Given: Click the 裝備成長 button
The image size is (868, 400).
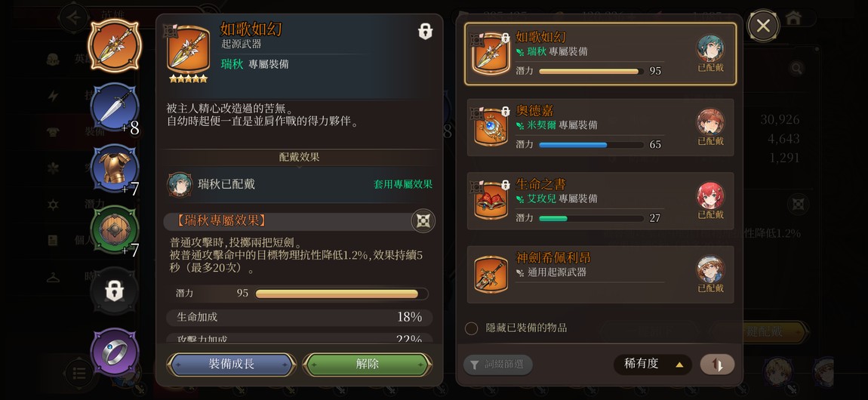Looking at the screenshot, I should [232, 364].
